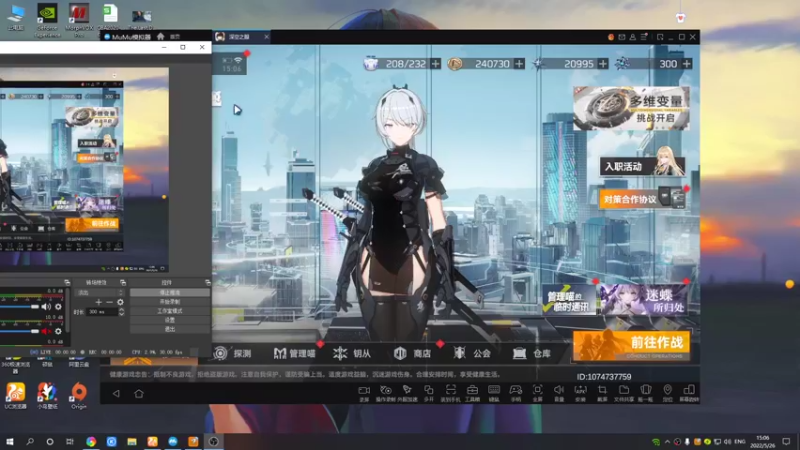Click the APK install icon
800x450 pixels.
[581, 391]
